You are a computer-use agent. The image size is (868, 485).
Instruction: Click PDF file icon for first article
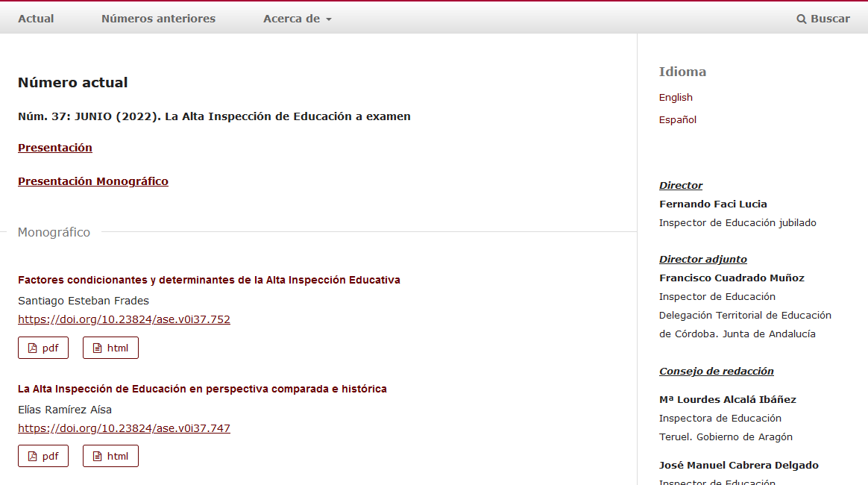[x=32, y=348]
